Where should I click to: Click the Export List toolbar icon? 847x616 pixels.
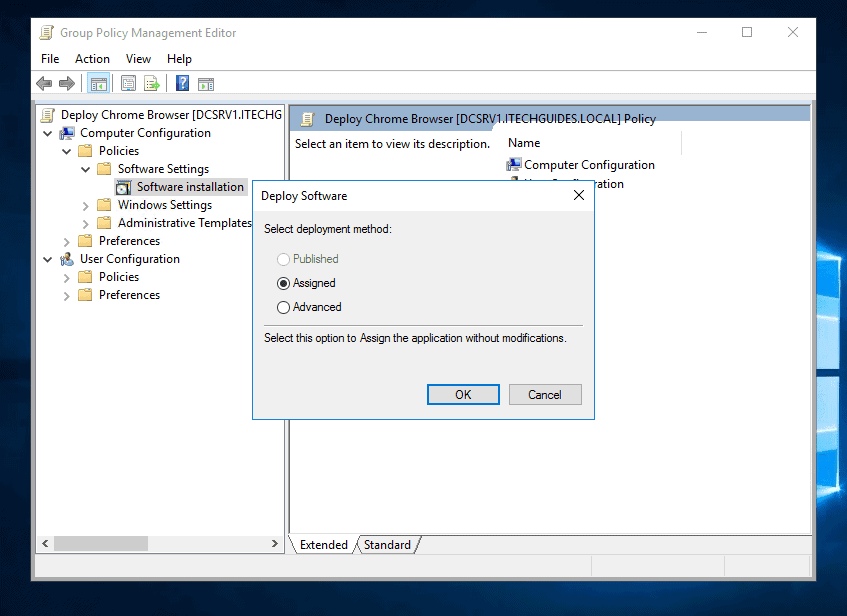152,84
